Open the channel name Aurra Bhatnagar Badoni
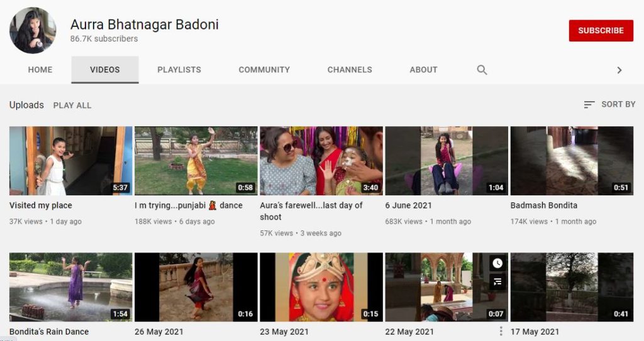 click(144, 24)
